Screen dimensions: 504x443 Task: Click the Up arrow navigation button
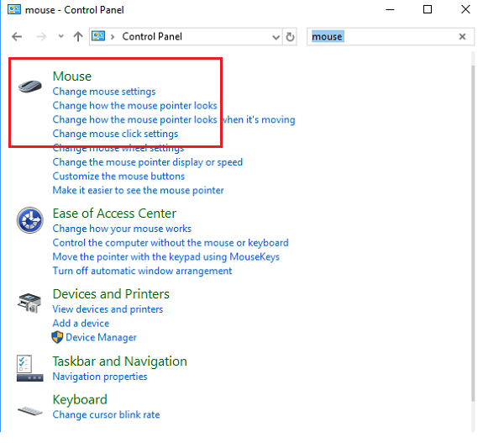coord(77,37)
